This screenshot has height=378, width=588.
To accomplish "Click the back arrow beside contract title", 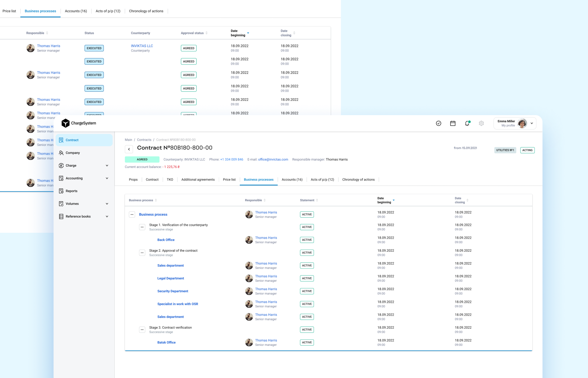I will pyautogui.click(x=129, y=149).
